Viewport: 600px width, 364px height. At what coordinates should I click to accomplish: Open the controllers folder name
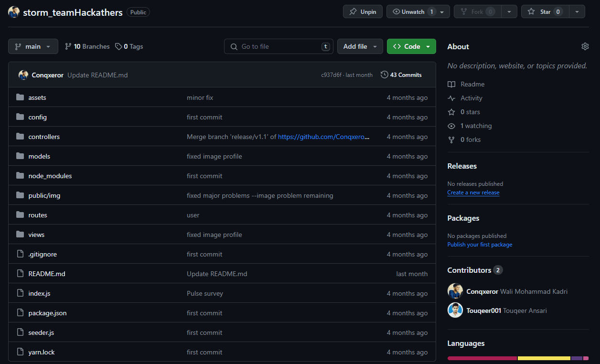[x=44, y=137]
